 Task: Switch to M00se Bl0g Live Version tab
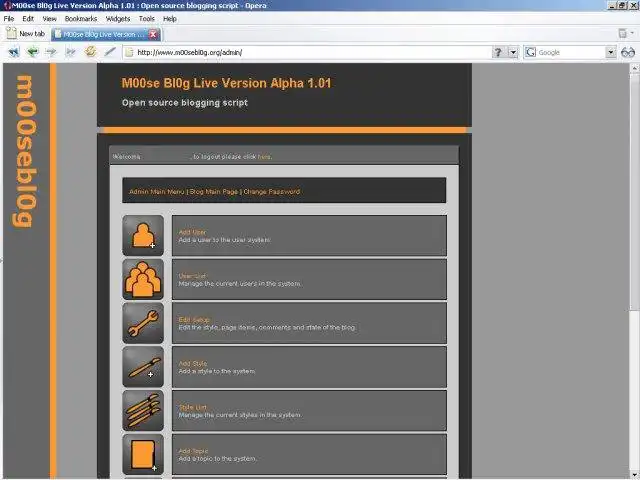click(x=105, y=34)
